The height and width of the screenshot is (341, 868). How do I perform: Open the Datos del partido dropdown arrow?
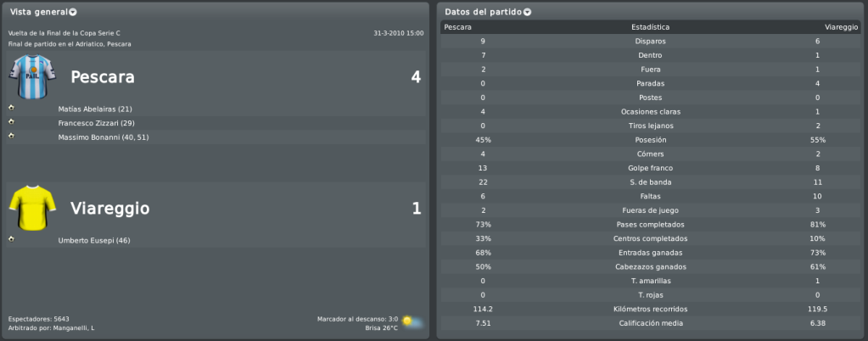(x=527, y=12)
